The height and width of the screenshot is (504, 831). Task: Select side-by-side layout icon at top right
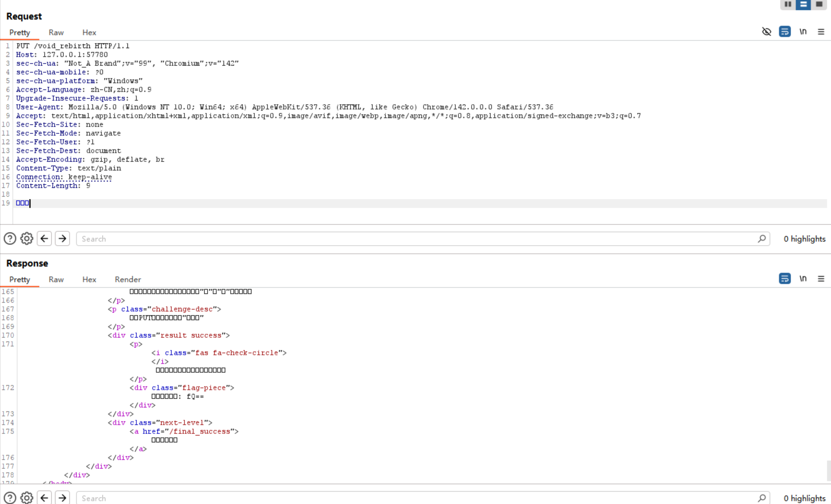click(x=788, y=4)
